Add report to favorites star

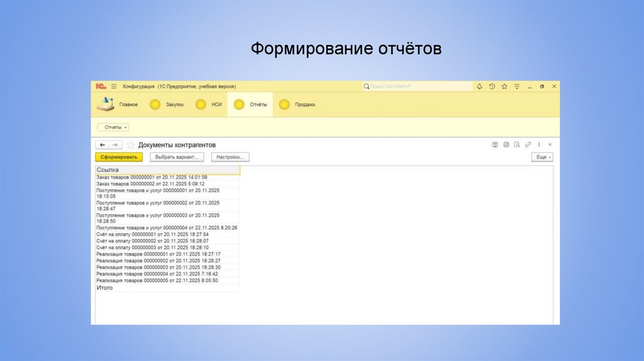tap(130, 145)
